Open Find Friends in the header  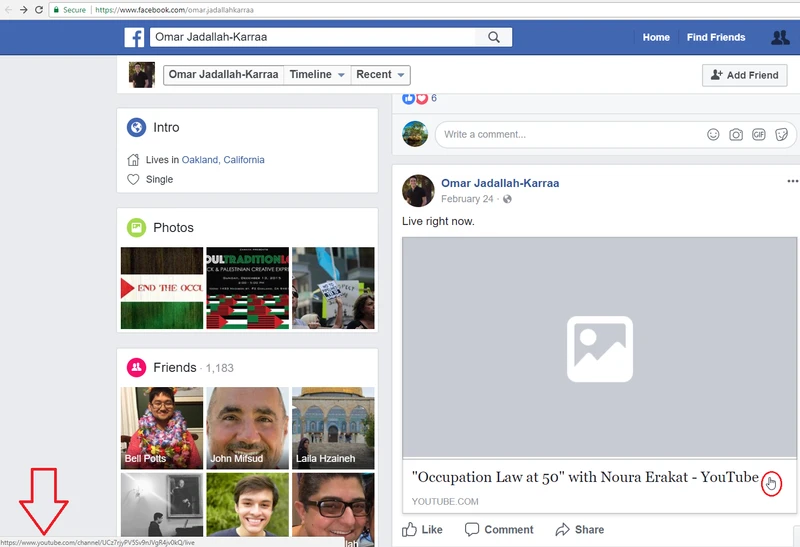(x=716, y=37)
